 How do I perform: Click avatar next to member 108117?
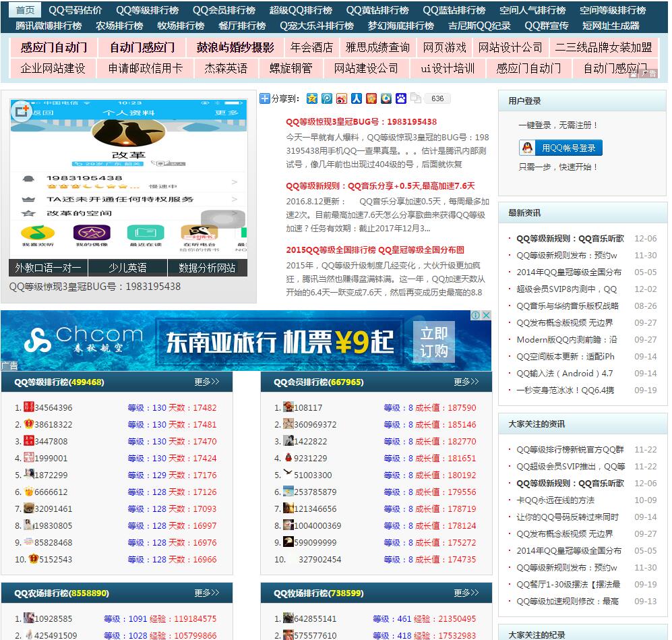point(288,407)
